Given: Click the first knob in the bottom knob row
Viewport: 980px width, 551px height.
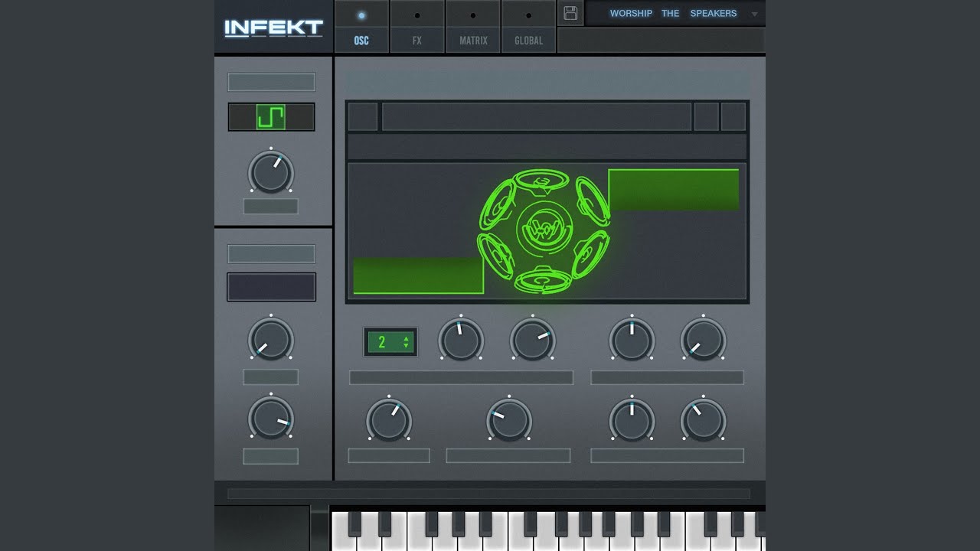Looking at the screenshot, I should click(x=389, y=421).
